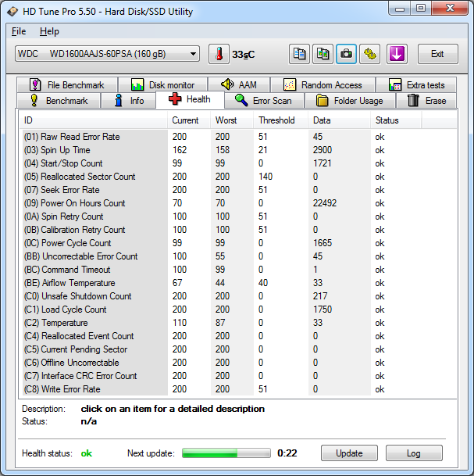474x476 pixels.
Task: Select the Power On Hours Count row
Action: pos(239,203)
